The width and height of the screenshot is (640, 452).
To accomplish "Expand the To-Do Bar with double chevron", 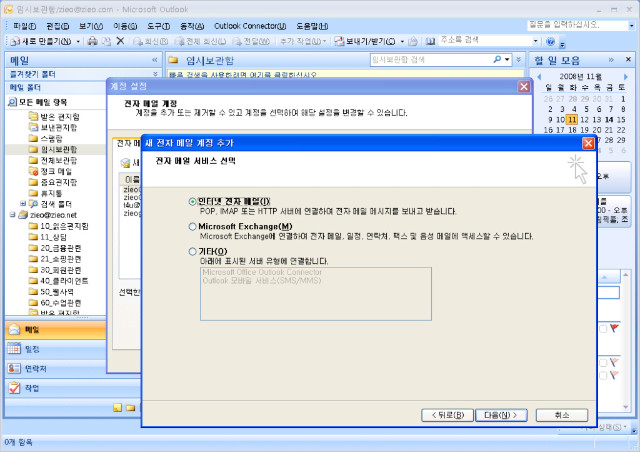I will click(x=611, y=60).
